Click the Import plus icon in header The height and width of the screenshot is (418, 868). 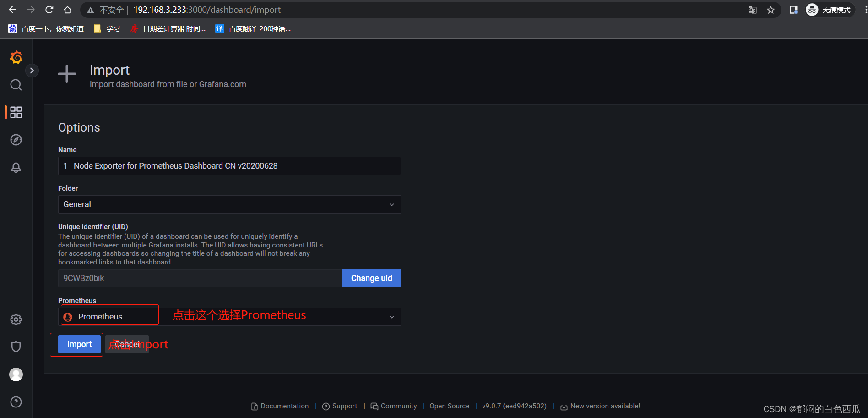pyautogui.click(x=67, y=74)
